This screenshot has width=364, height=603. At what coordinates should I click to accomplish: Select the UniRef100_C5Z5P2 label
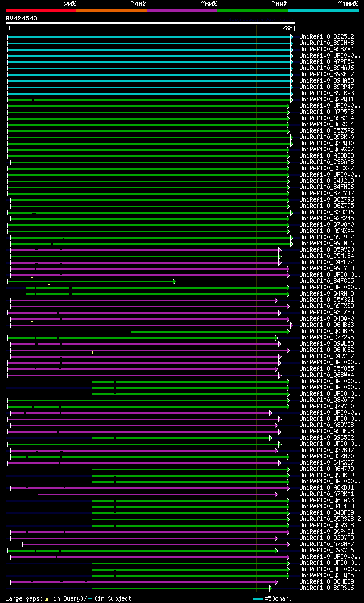click(327, 131)
